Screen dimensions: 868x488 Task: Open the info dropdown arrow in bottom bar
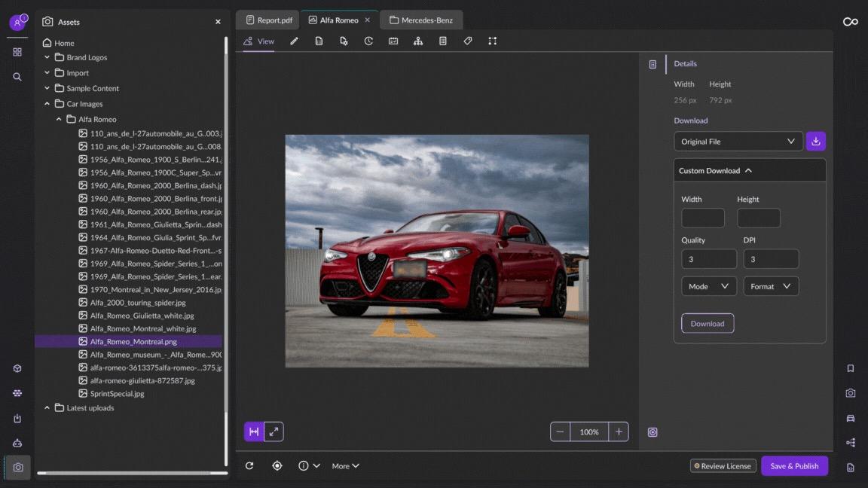pyautogui.click(x=316, y=466)
